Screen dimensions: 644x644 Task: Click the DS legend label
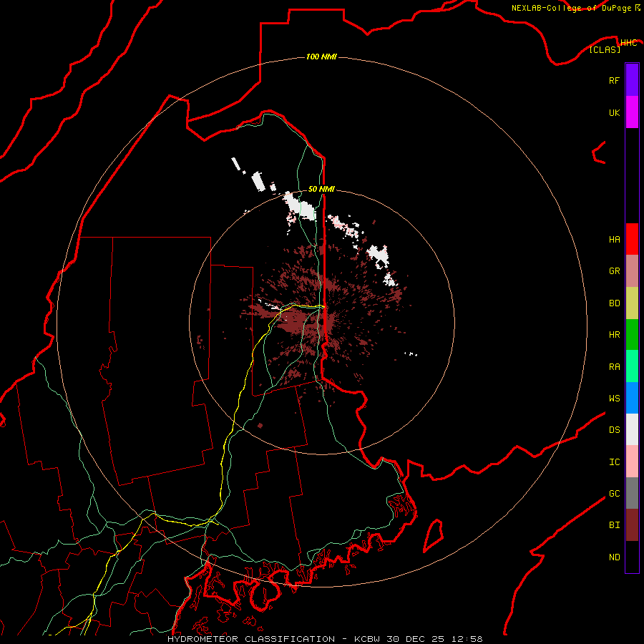pos(614,430)
